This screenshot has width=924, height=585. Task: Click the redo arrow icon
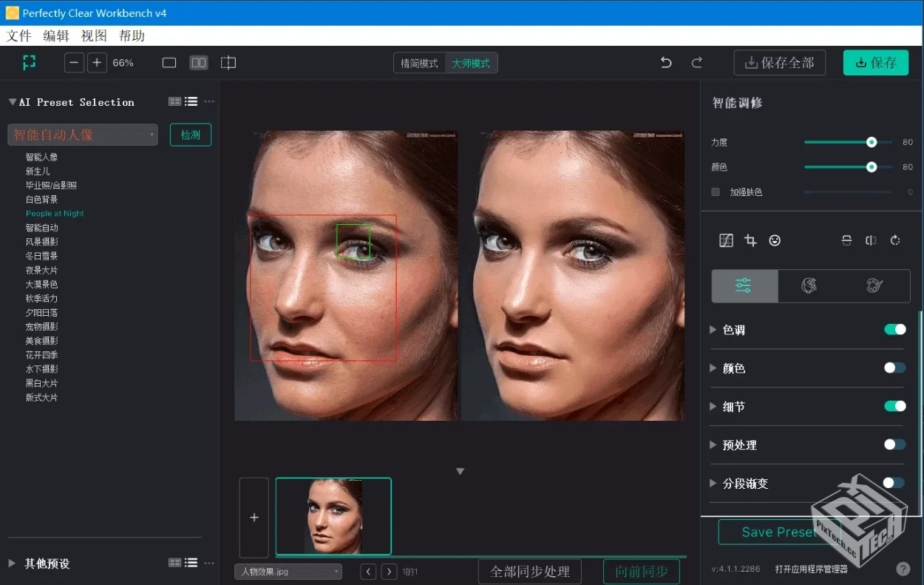tap(696, 63)
